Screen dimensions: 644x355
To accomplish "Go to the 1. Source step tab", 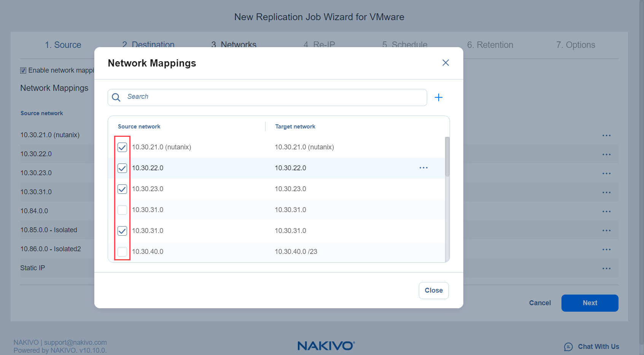I will pos(63,45).
